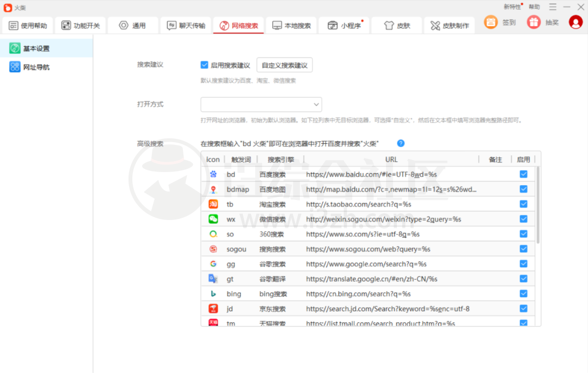Click the 签到 calendar icon

(x=491, y=22)
